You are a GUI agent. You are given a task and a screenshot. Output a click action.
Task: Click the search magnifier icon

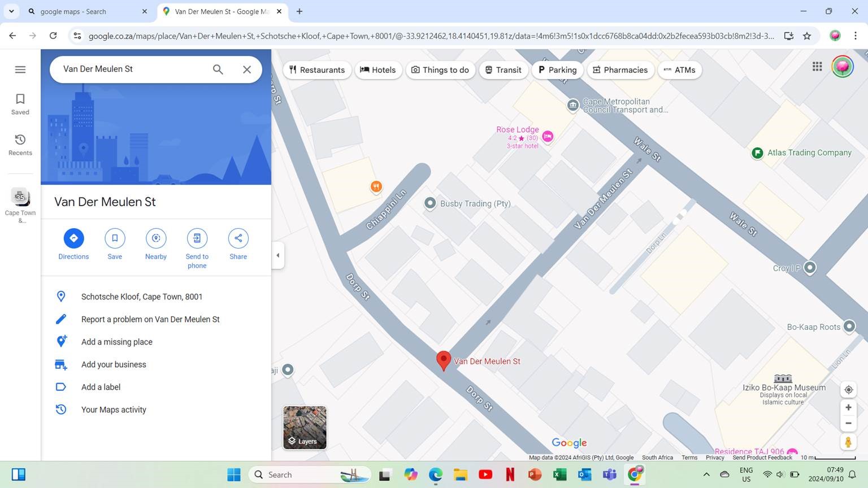[x=218, y=69]
